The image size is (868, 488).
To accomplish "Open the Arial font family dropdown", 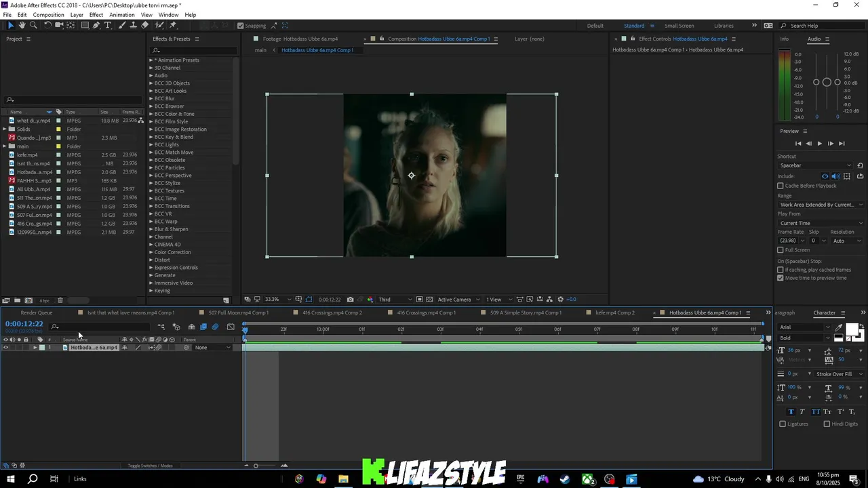I will tap(805, 327).
